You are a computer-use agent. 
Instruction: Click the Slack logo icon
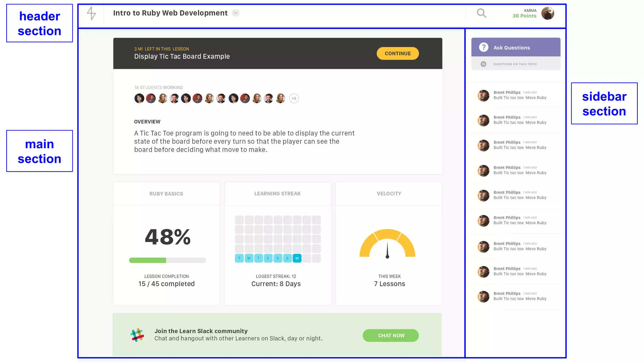point(137,335)
